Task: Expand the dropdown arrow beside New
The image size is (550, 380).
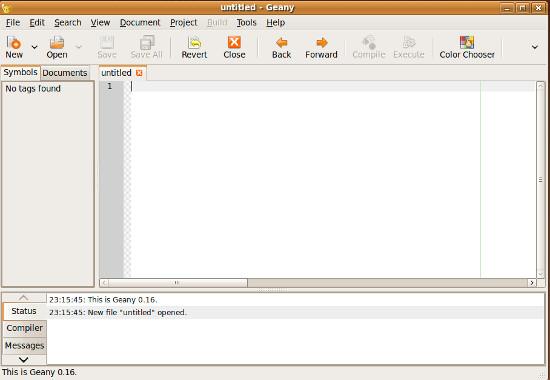Action: coord(34,47)
